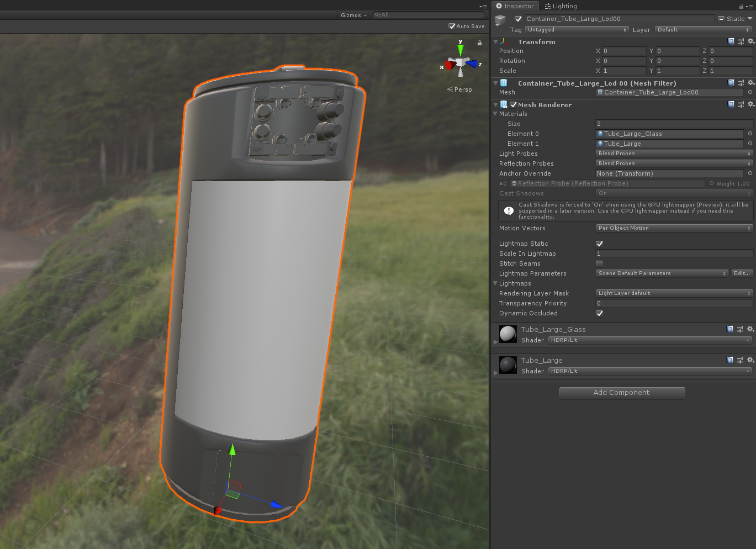Click Mesh Renderer settings gear icon

pos(750,104)
